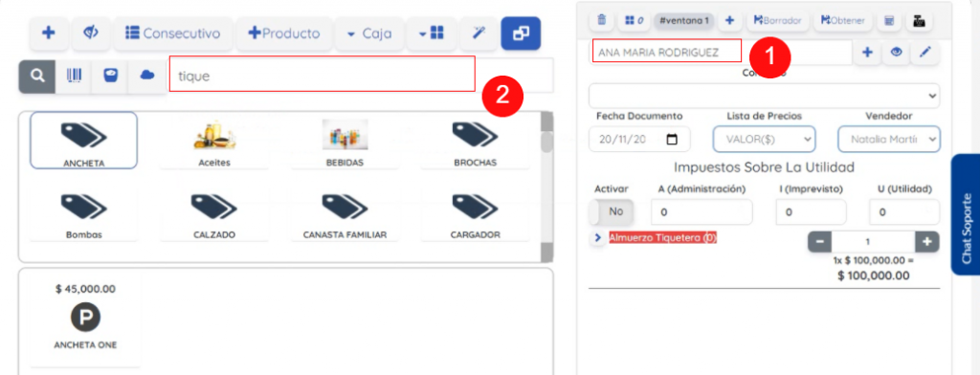Expand the Almuerzo Tiquetera item arrow
The height and width of the screenshot is (375, 980).
[597, 238]
